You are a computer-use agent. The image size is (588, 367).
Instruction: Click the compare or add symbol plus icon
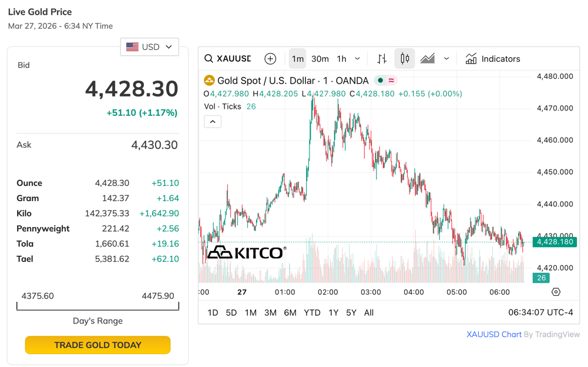click(x=270, y=59)
